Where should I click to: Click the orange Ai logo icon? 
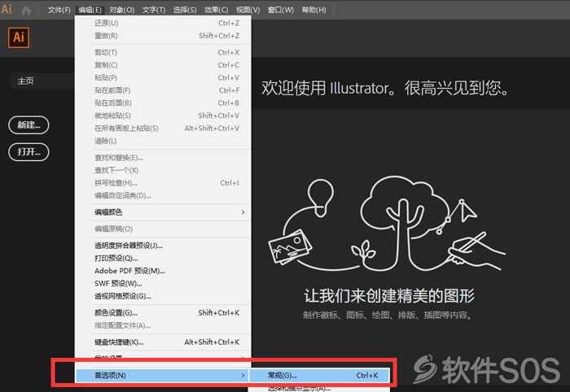click(x=19, y=37)
